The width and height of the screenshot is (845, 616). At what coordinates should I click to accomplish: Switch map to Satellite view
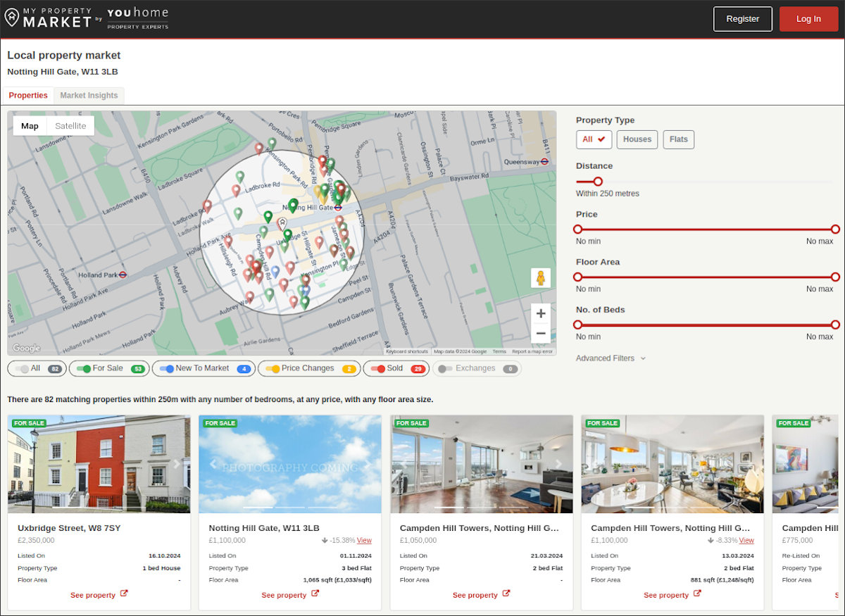[x=70, y=126]
